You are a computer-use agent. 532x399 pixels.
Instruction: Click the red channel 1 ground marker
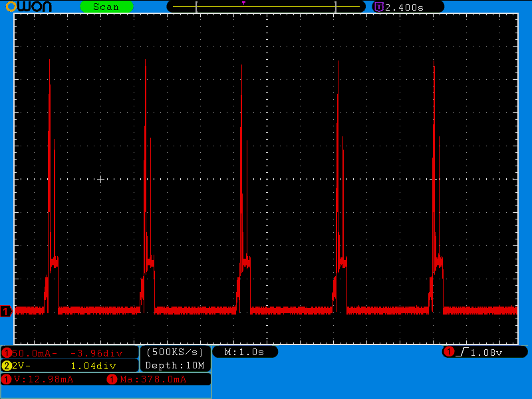6,311
